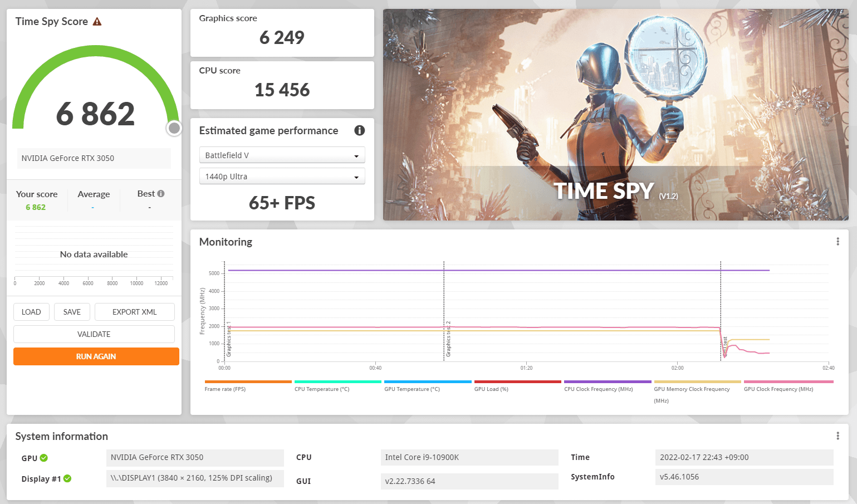857x504 pixels.
Task: Open the 1440p Ultra resolution dropdown
Action: [282, 177]
